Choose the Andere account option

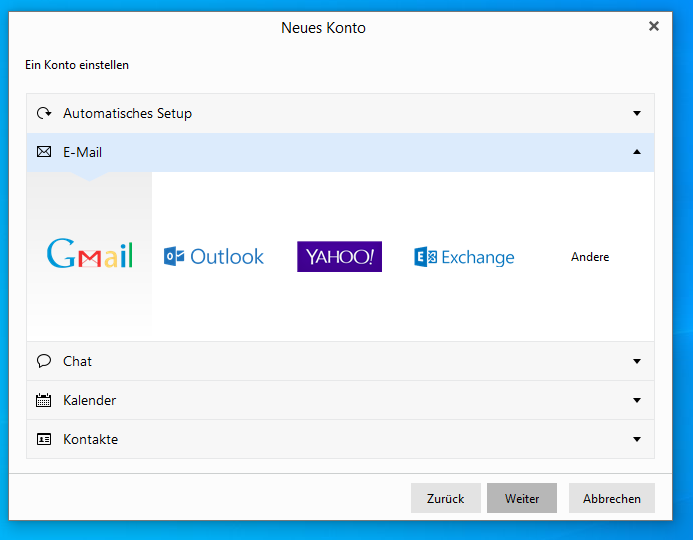pos(590,257)
